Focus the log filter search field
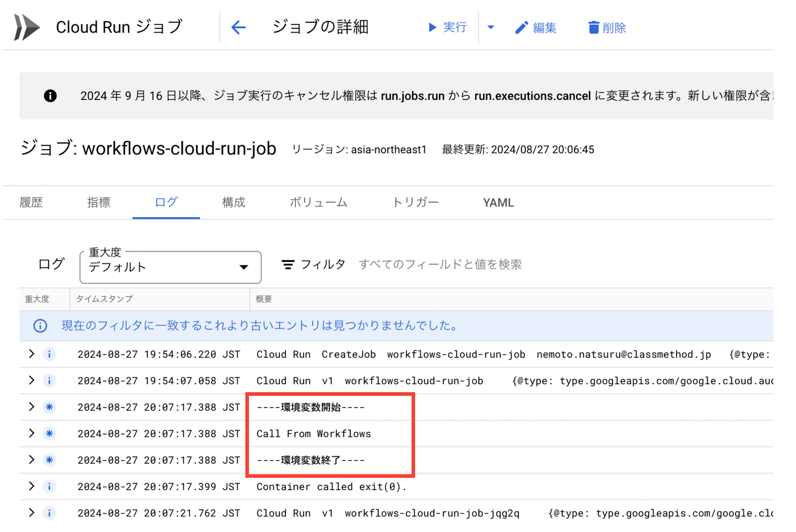 pyautogui.click(x=440, y=264)
